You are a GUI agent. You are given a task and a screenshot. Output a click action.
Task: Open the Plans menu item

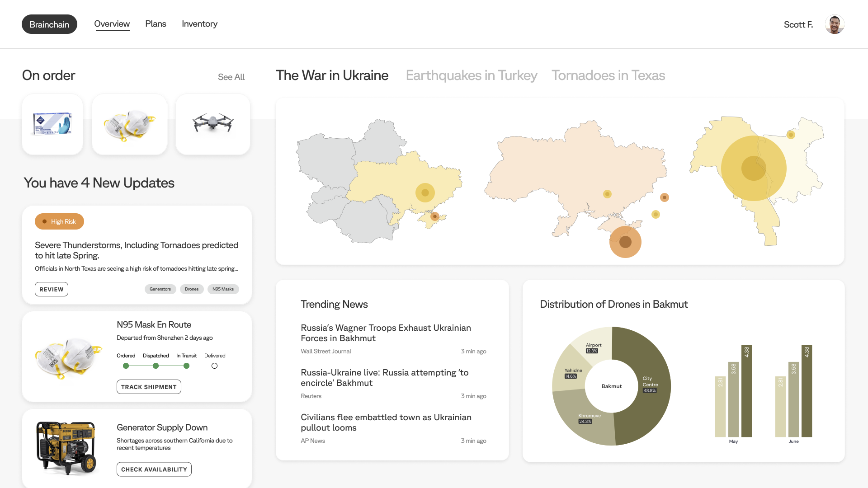156,24
